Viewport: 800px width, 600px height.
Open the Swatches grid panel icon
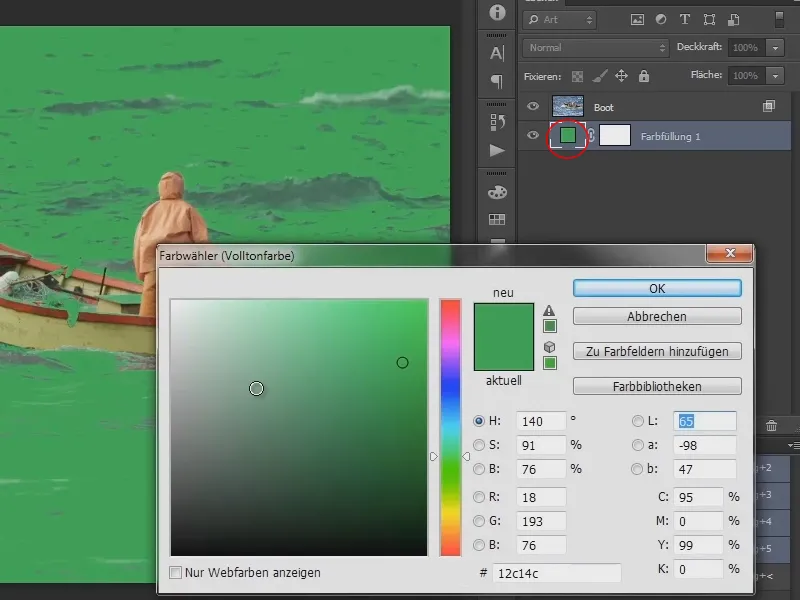point(497,220)
